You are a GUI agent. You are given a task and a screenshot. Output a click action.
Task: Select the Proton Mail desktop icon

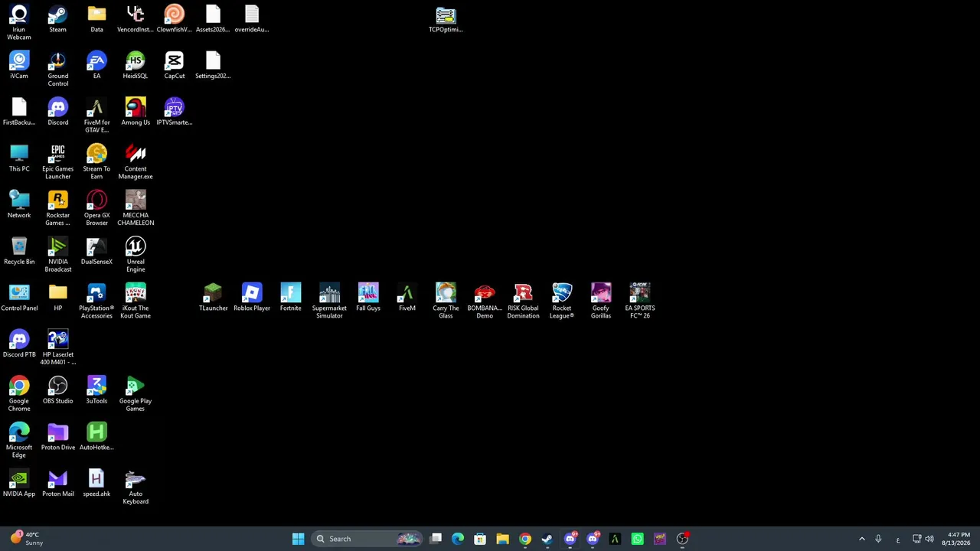pyautogui.click(x=57, y=484)
